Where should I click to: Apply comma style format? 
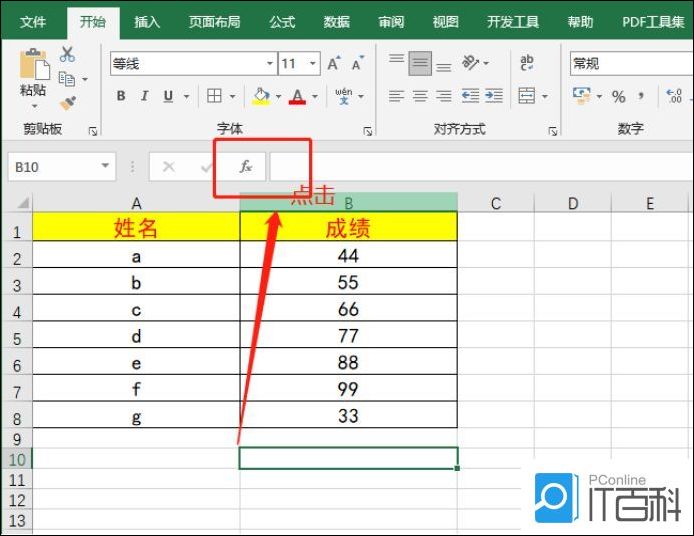[x=641, y=96]
